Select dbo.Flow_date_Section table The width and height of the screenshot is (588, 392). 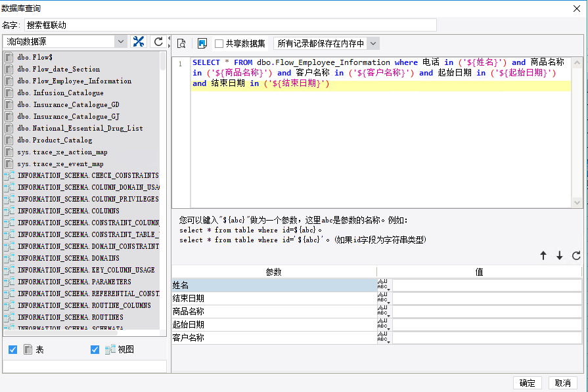(58, 69)
